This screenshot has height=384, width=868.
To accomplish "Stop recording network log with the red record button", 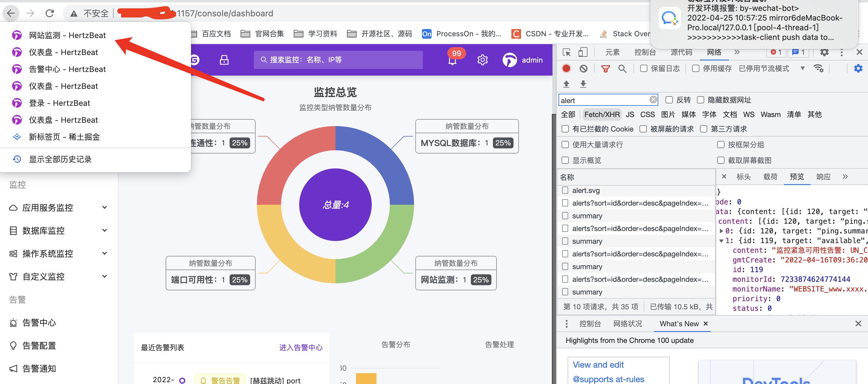I will point(566,68).
